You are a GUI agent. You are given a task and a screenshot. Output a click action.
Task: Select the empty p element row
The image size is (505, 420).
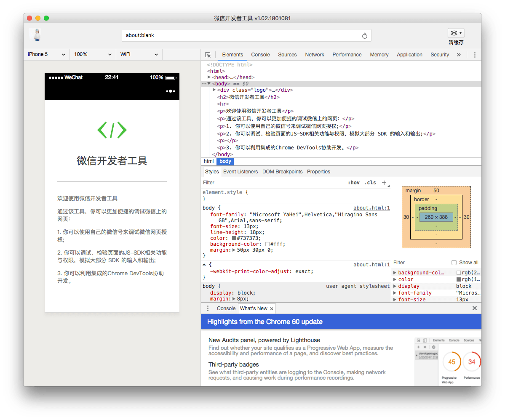pyautogui.click(x=227, y=141)
